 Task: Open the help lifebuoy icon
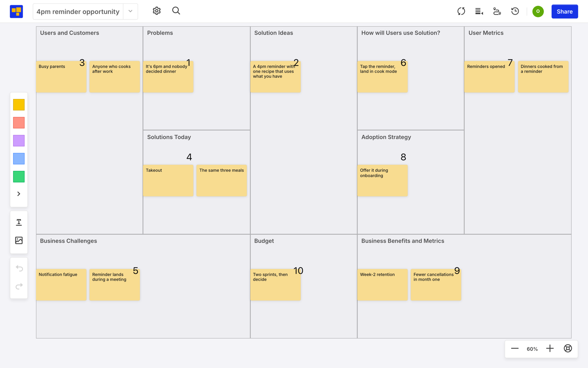[x=568, y=348]
